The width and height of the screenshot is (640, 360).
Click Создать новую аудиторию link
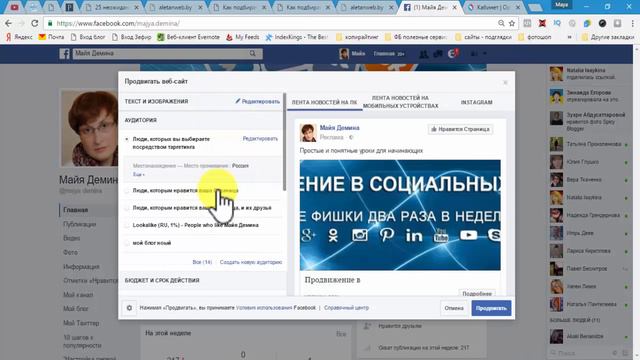click(x=251, y=262)
